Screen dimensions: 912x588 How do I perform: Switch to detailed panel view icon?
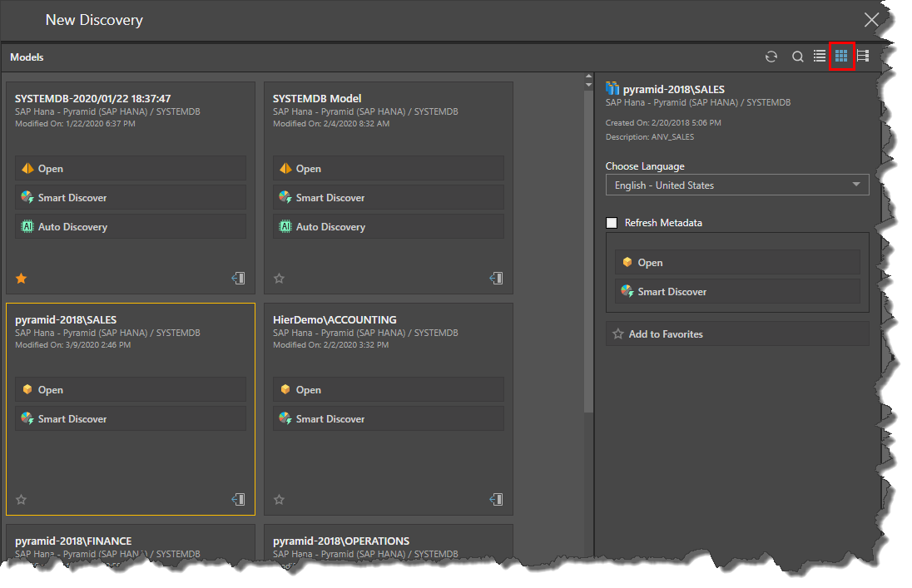(863, 57)
